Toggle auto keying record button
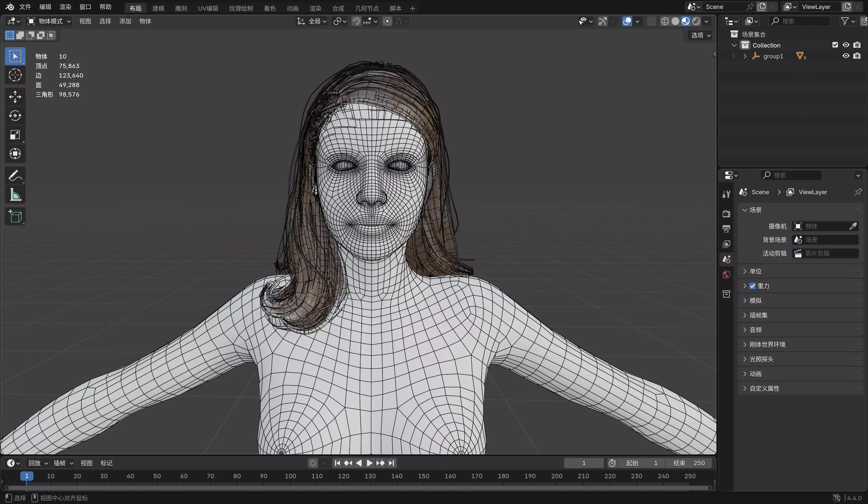 pyautogui.click(x=313, y=463)
